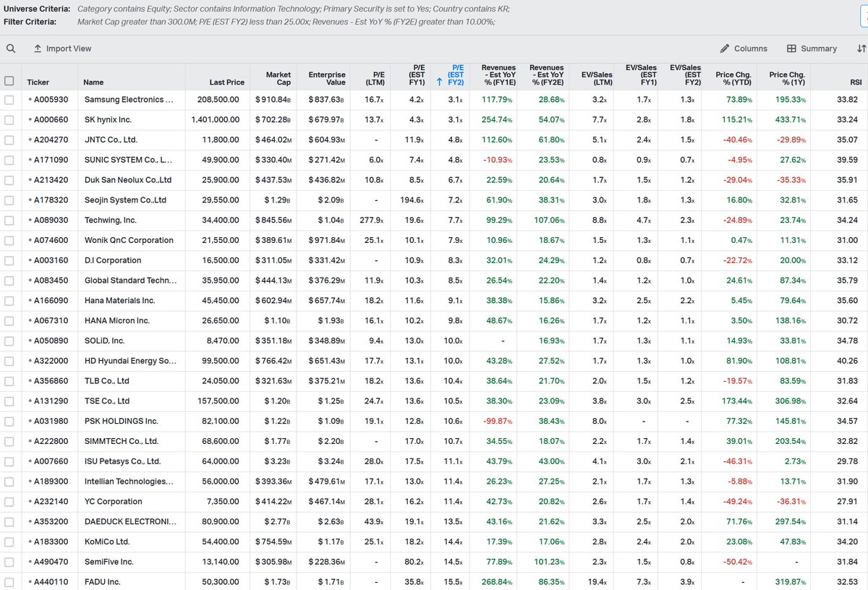Sort by Revenues Est YoY % (FY2E) header
868x590 pixels.
pos(546,74)
